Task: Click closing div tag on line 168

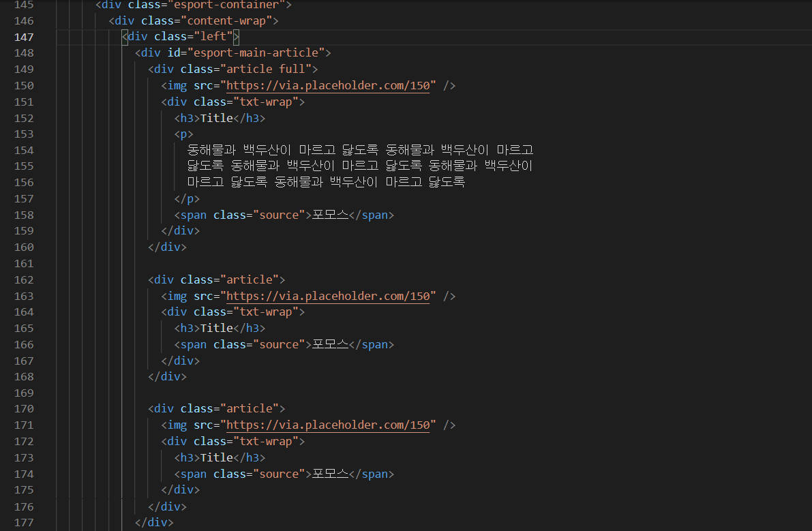Action: (167, 377)
